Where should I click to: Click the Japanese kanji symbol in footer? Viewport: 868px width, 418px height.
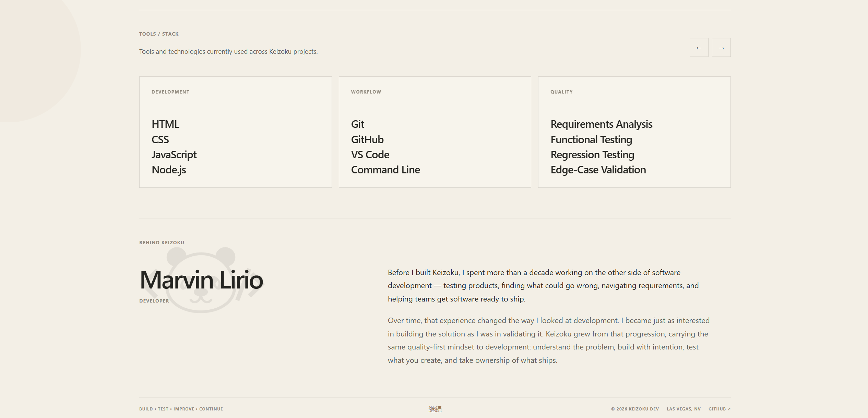[x=435, y=409]
